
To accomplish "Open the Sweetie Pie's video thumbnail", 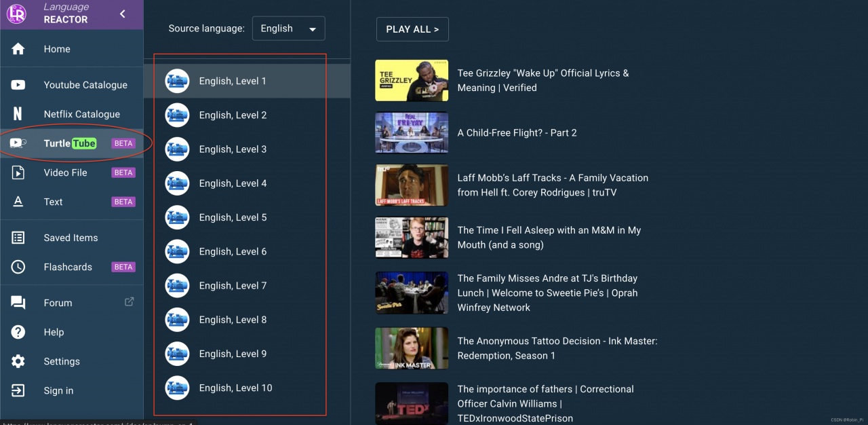I will (412, 293).
